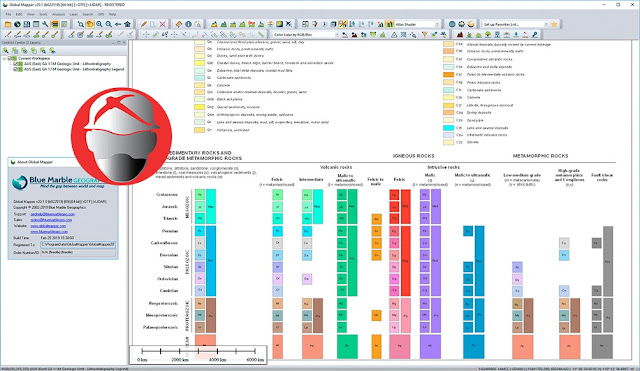Click the favorites star icon
The width and height of the screenshot is (640, 371).
[554, 24]
